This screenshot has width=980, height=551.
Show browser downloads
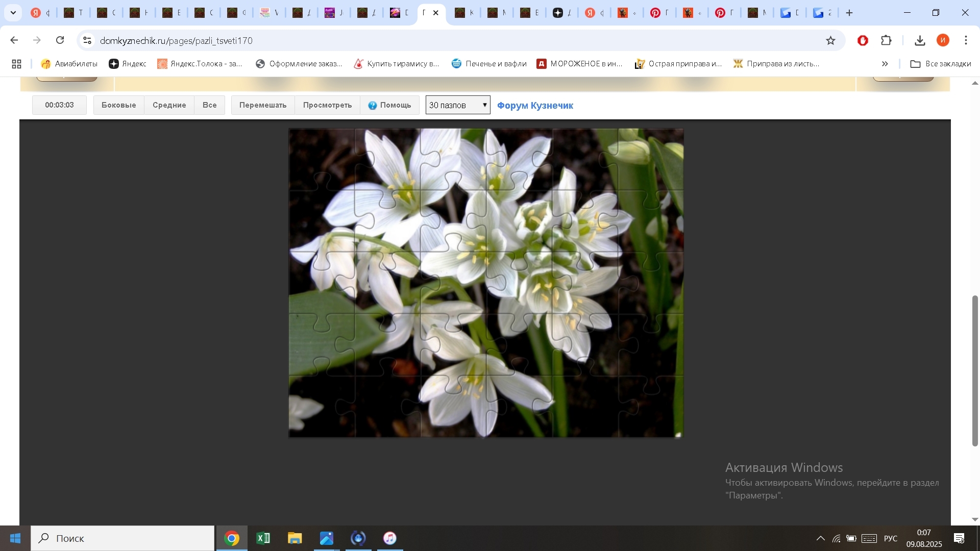920,40
